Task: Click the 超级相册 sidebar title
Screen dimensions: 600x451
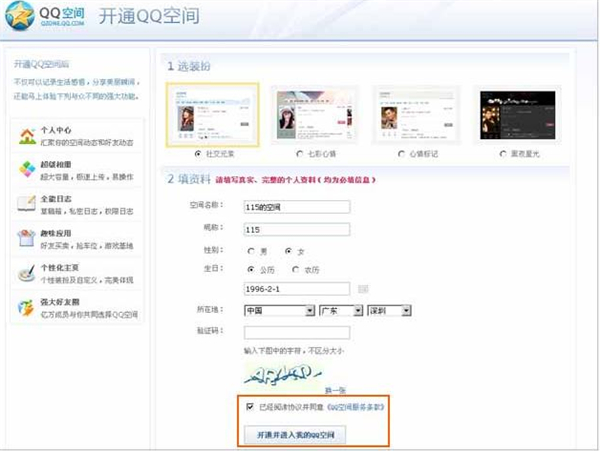Action: click(56, 164)
